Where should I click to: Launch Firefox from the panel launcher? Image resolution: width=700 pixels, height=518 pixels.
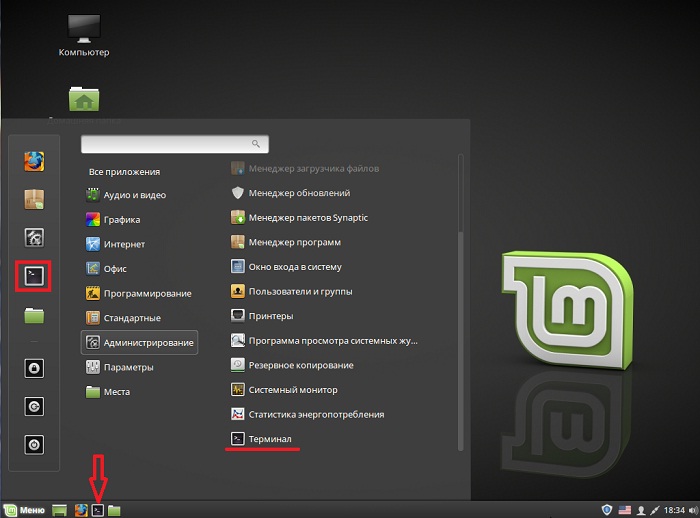[x=81, y=510]
